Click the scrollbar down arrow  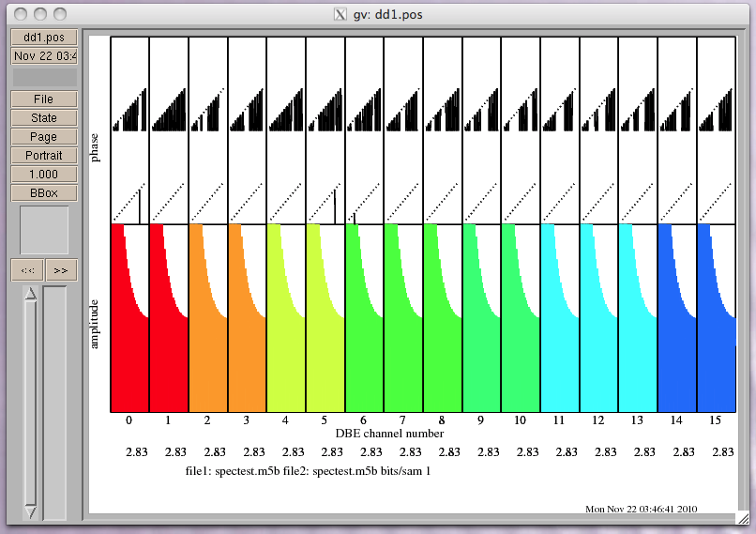[x=30, y=511]
